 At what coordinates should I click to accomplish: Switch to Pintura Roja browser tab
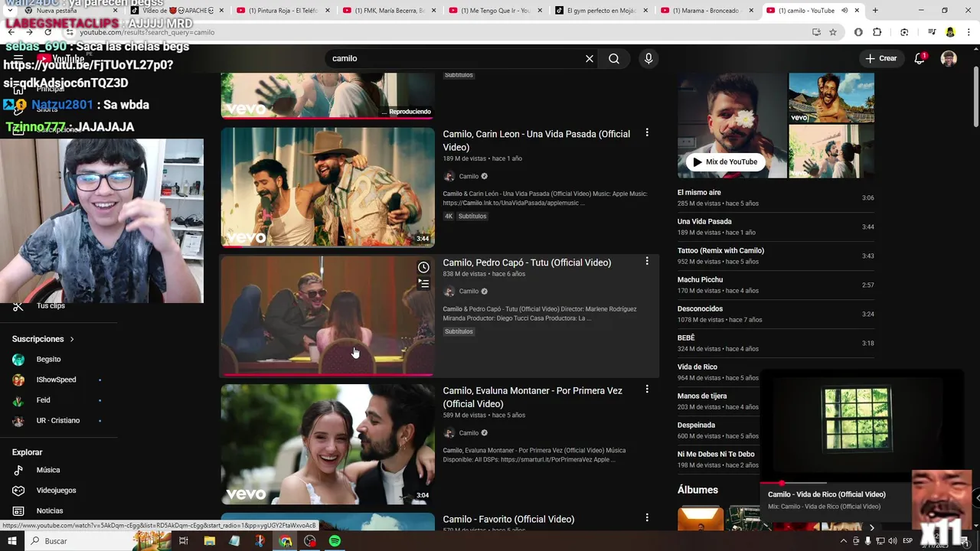281,11
